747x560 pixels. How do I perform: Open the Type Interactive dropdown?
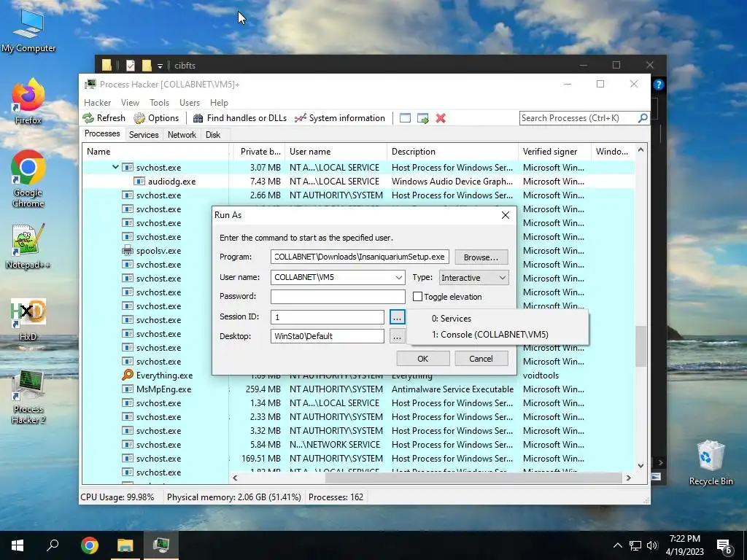(473, 278)
